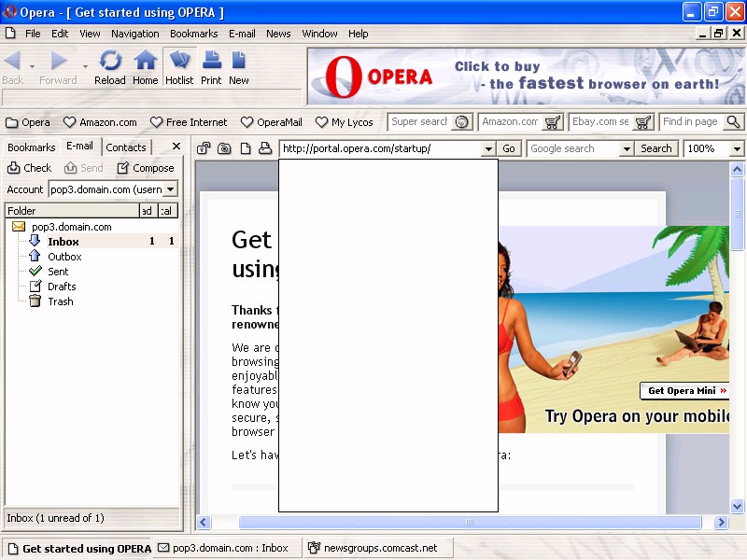This screenshot has width=747, height=560.
Task: Select the Drafts mail folder
Action: coord(62,287)
